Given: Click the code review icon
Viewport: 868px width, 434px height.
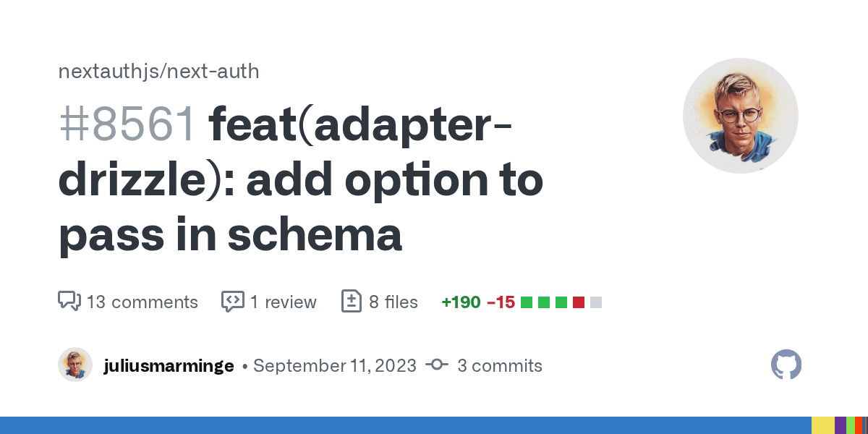Looking at the screenshot, I should pyautogui.click(x=232, y=301).
